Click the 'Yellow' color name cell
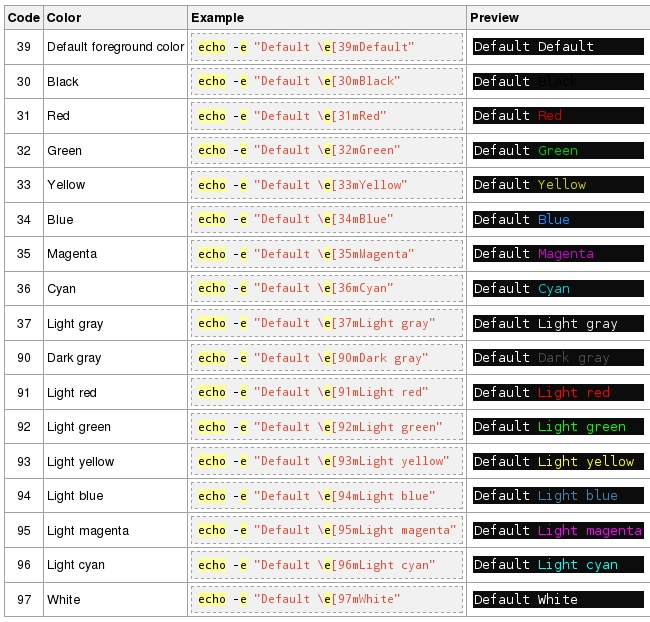 click(115, 185)
